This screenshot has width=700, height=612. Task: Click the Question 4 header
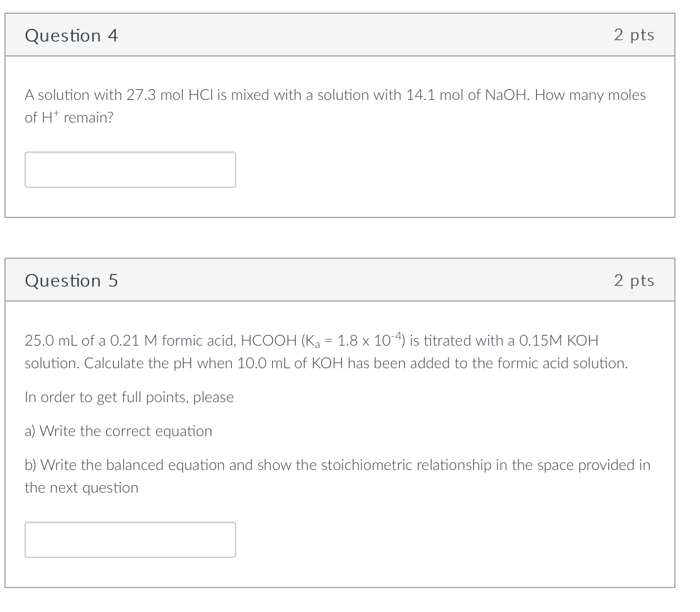(x=71, y=36)
